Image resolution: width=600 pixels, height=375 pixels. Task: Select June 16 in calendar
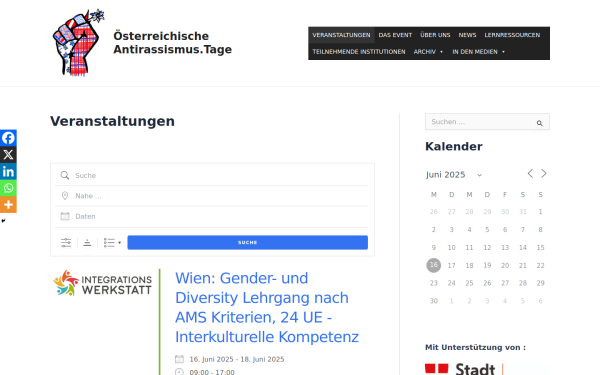click(x=434, y=265)
